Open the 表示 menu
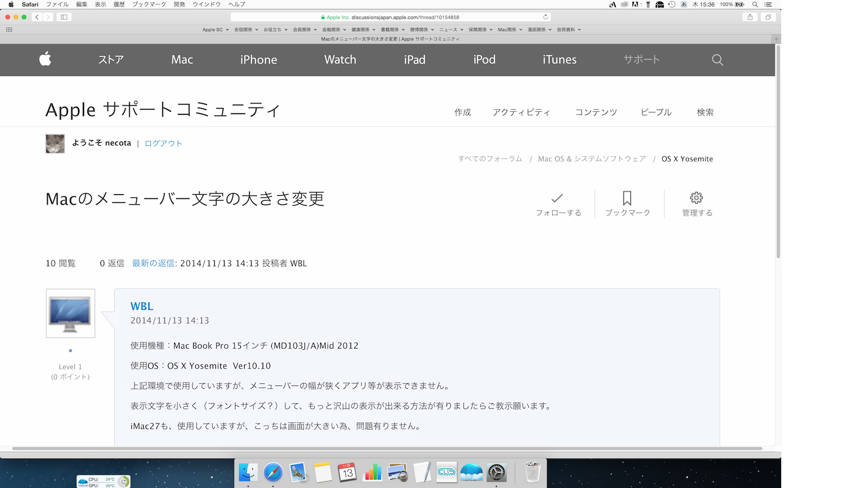Viewport: 868px width, 488px height. point(100,4)
